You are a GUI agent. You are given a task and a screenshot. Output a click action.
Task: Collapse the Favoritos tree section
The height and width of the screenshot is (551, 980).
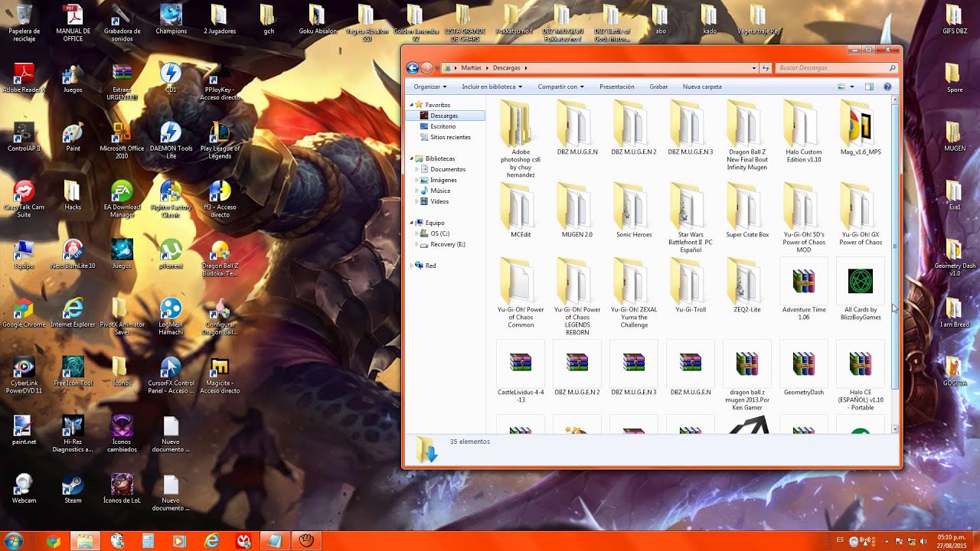(412, 105)
